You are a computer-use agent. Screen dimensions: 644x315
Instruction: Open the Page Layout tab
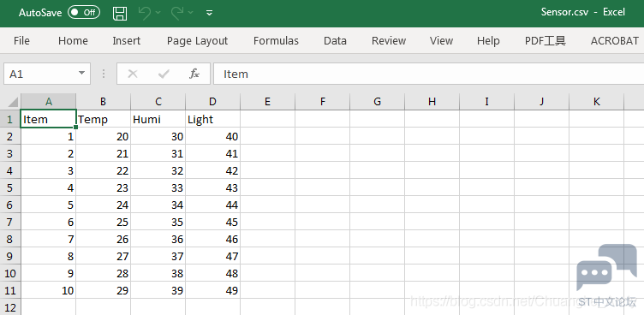[x=197, y=40]
